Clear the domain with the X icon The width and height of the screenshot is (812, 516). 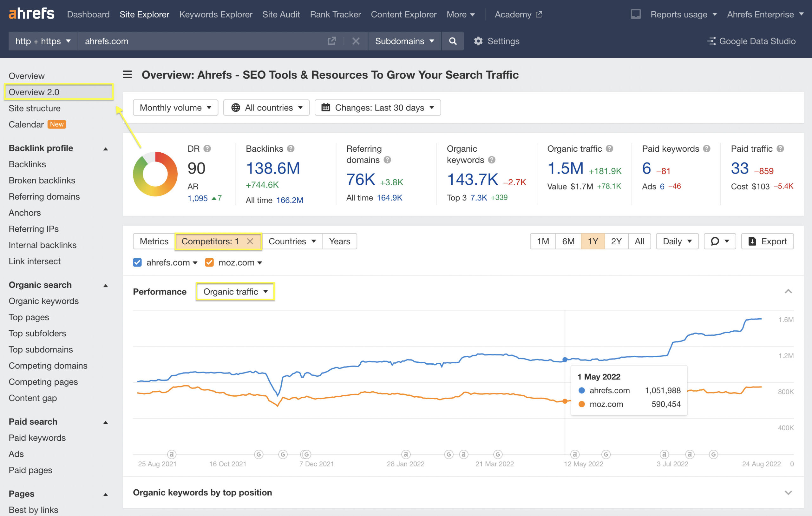(356, 41)
